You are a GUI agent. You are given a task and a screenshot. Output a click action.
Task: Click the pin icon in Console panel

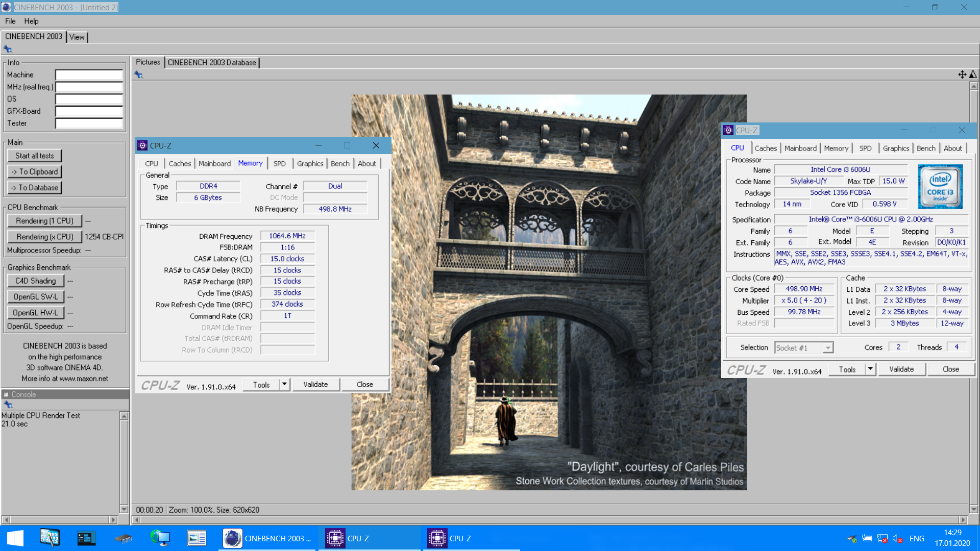click(8, 405)
